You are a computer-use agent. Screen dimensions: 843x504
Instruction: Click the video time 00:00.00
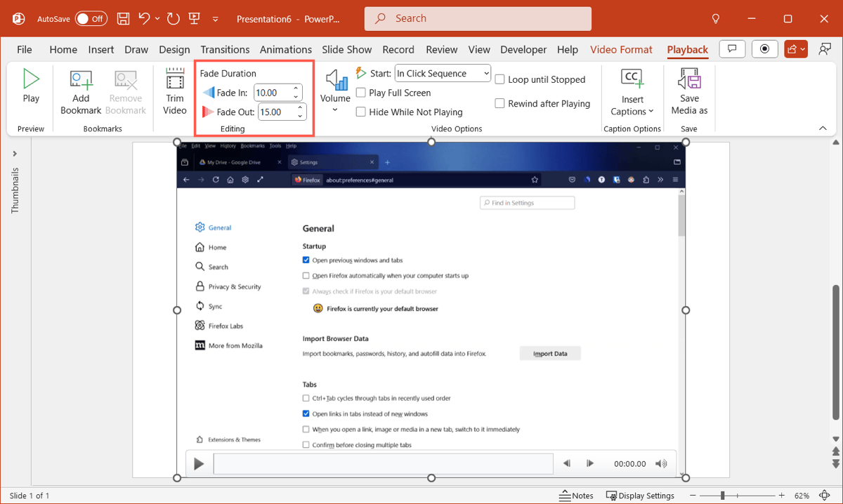tap(630, 464)
